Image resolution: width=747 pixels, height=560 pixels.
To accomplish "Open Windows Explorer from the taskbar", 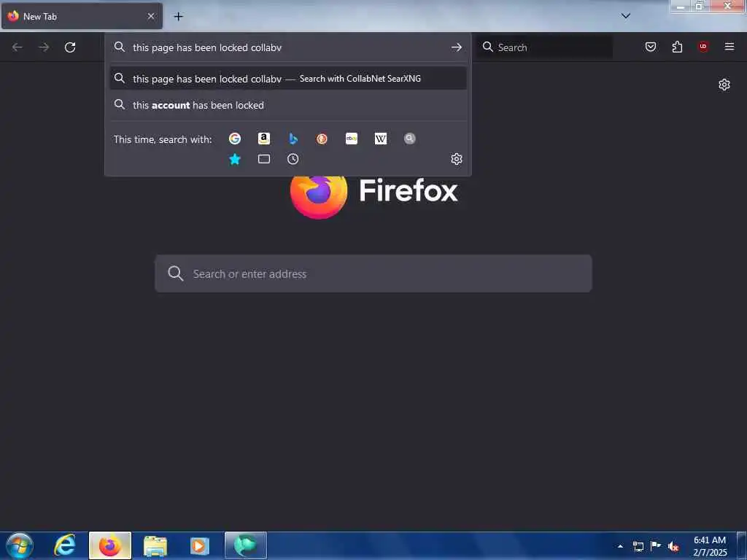I will pos(155,545).
